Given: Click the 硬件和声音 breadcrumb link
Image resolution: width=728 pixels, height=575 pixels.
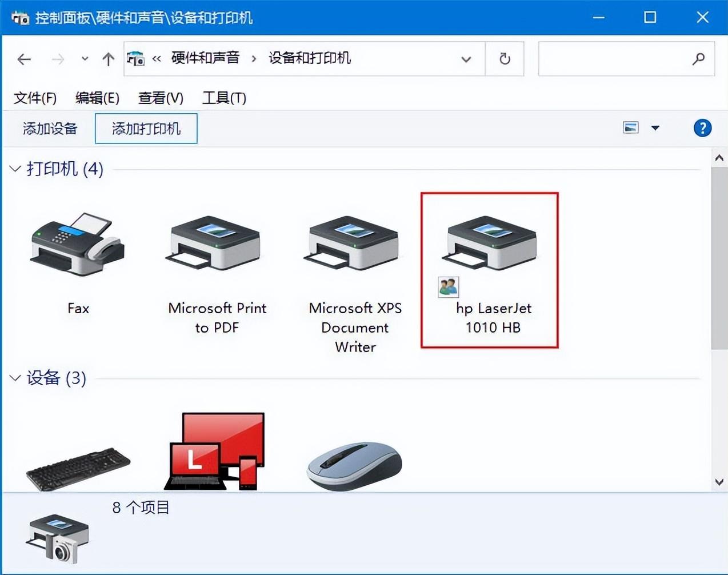Looking at the screenshot, I should 205,58.
